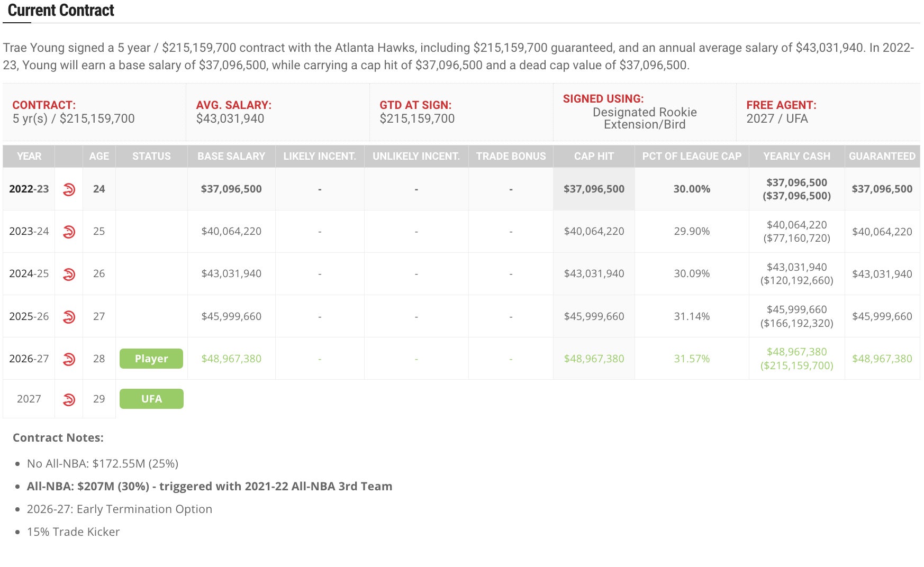Click the 2026-27 base salary amount
Viewport: 924px width, 567px height.
click(x=231, y=359)
